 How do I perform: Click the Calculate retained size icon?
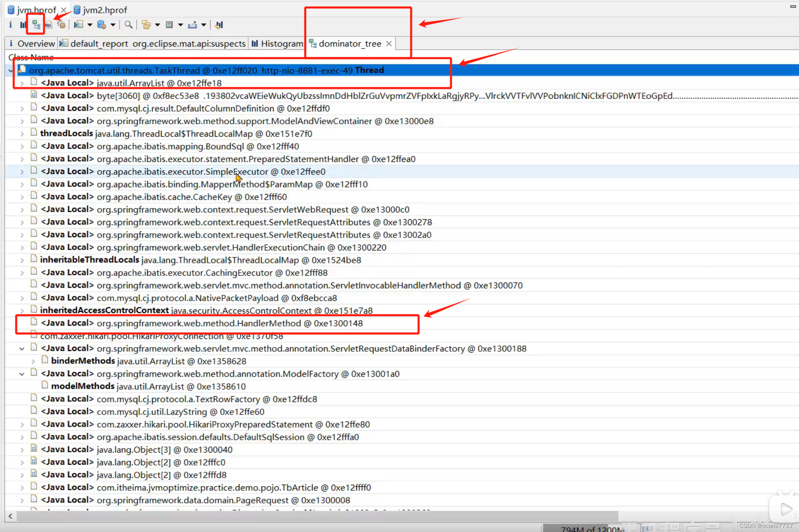click(x=169, y=25)
